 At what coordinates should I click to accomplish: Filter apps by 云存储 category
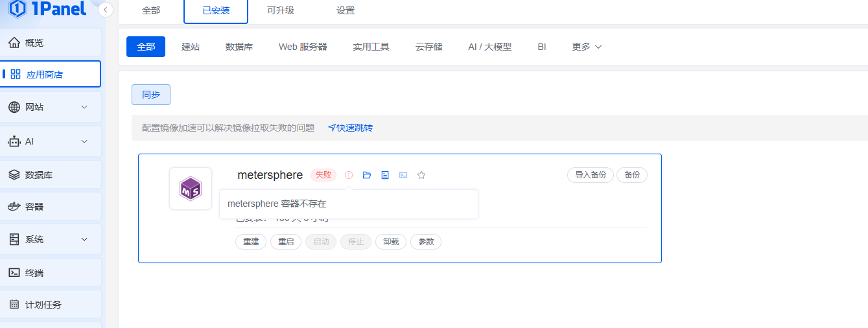click(x=429, y=47)
